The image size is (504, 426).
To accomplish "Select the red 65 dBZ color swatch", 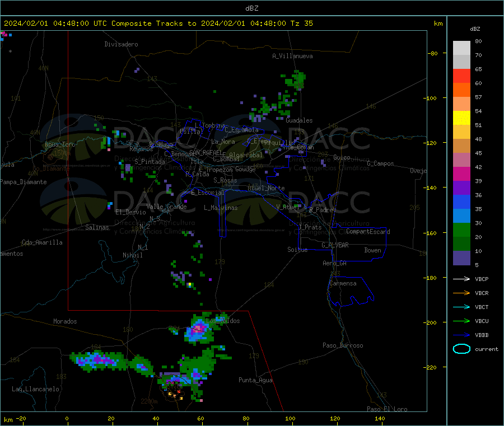I will click(461, 76).
